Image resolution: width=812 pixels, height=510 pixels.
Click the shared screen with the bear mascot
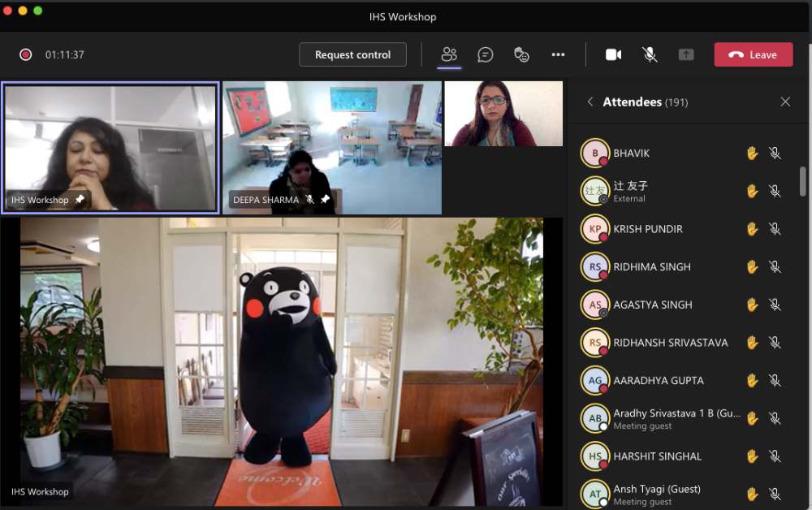[281, 361]
